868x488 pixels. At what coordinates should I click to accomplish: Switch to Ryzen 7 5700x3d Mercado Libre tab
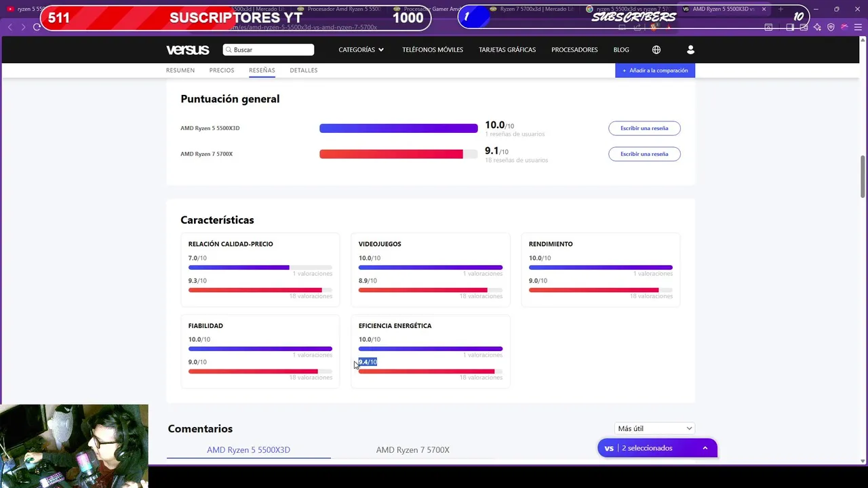click(532, 9)
